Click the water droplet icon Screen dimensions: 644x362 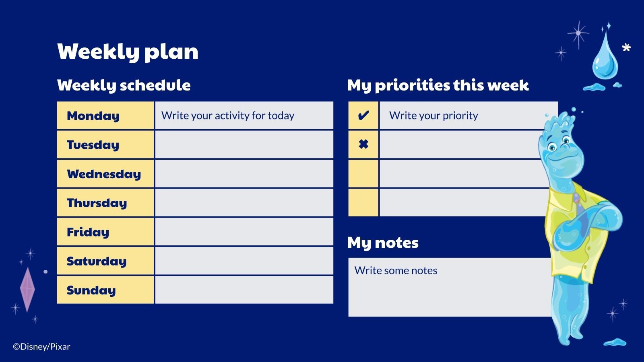point(605,58)
